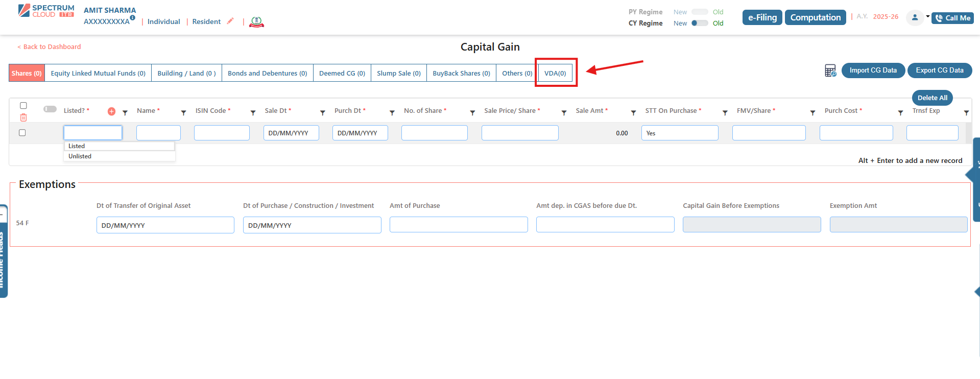Click the info icon next to PAN
980x379 pixels.
(x=133, y=18)
